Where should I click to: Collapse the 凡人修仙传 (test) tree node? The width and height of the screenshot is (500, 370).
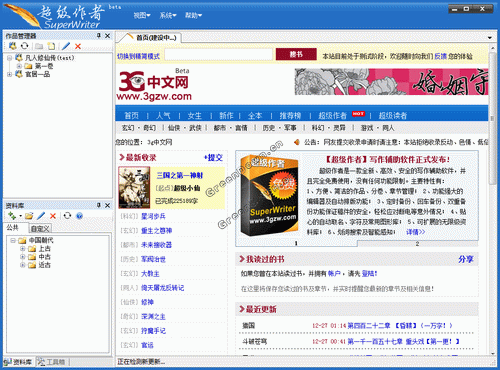9,58
